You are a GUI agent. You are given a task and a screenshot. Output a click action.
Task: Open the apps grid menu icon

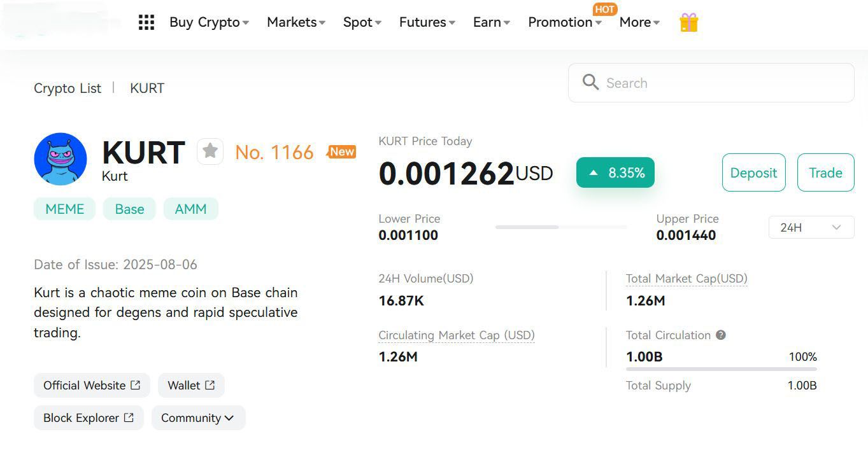pos(146,22)
